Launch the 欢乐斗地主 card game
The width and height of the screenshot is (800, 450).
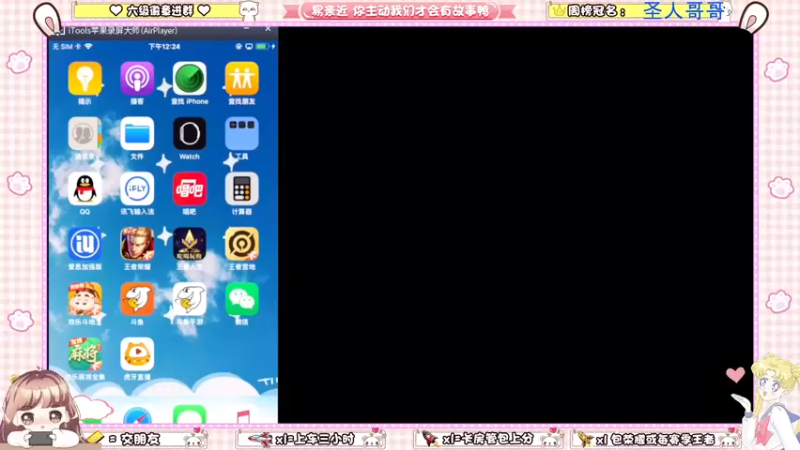(85, 299)
